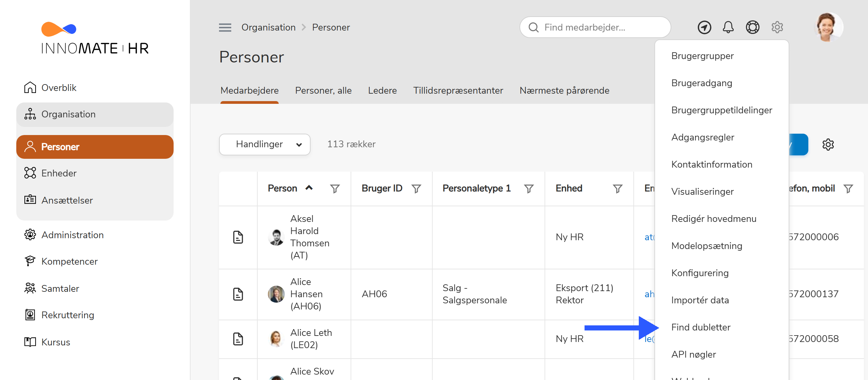The image size is (868, 380).
Task: Focus the Find medarbejder search field
Action: point(595,27)
